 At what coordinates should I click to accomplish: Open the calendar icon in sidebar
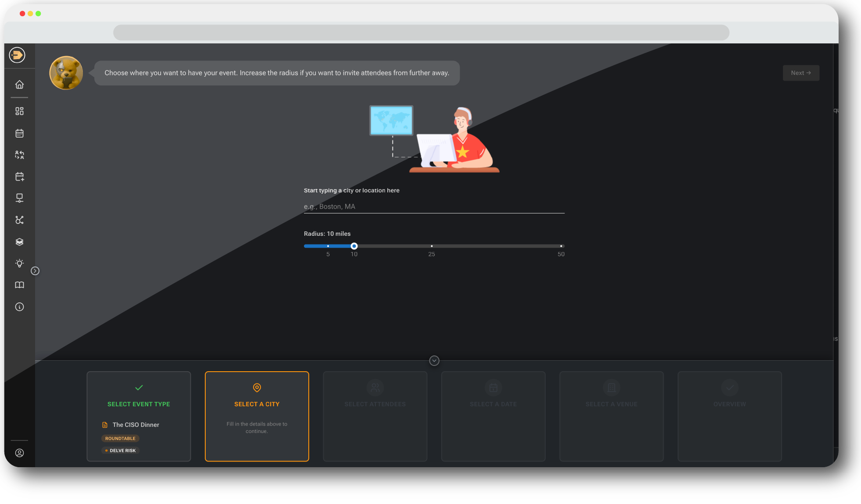tap(19, 133)
